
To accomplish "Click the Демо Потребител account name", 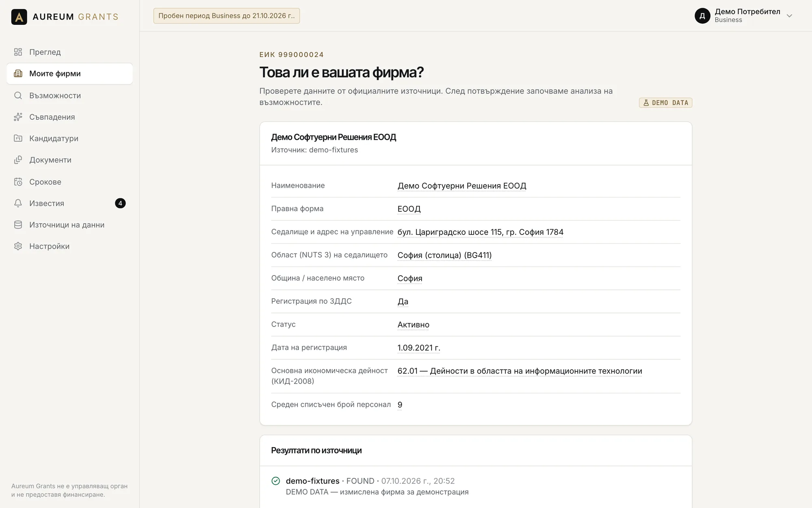I will [747, 11].
